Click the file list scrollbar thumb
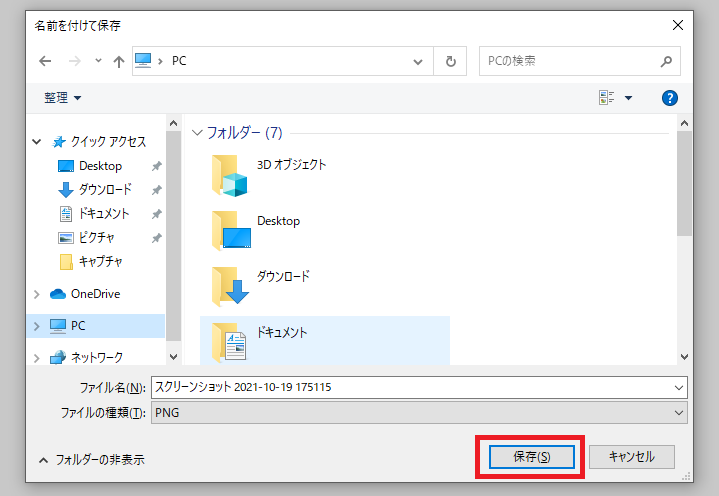The image size is (719, 496). (x=685, y=183)
